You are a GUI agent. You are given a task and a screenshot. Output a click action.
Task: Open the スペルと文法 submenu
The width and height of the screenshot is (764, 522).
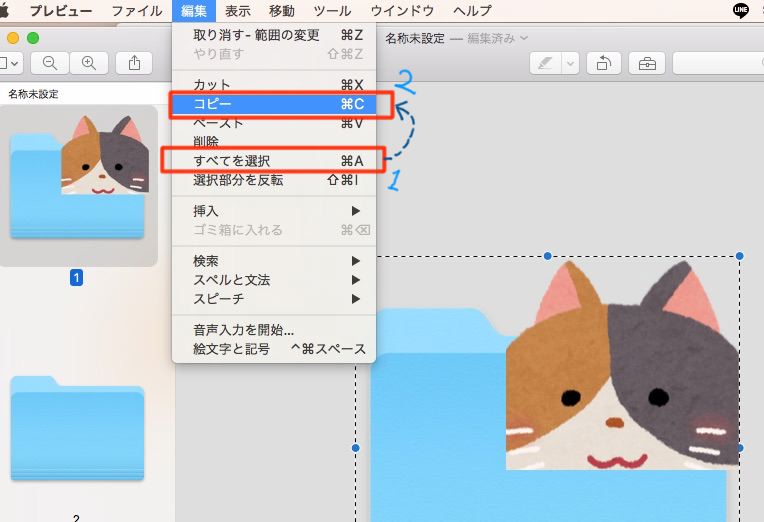(274, 280)
